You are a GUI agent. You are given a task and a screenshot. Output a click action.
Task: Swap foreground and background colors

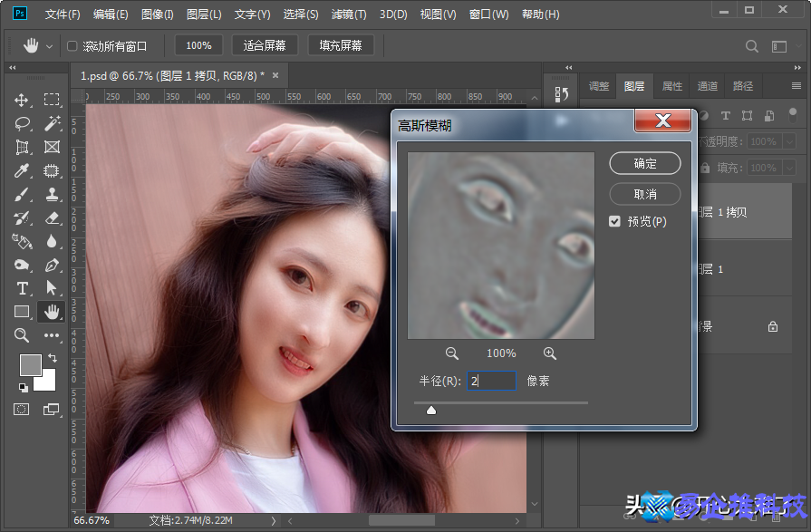click(x=53, y=357)
